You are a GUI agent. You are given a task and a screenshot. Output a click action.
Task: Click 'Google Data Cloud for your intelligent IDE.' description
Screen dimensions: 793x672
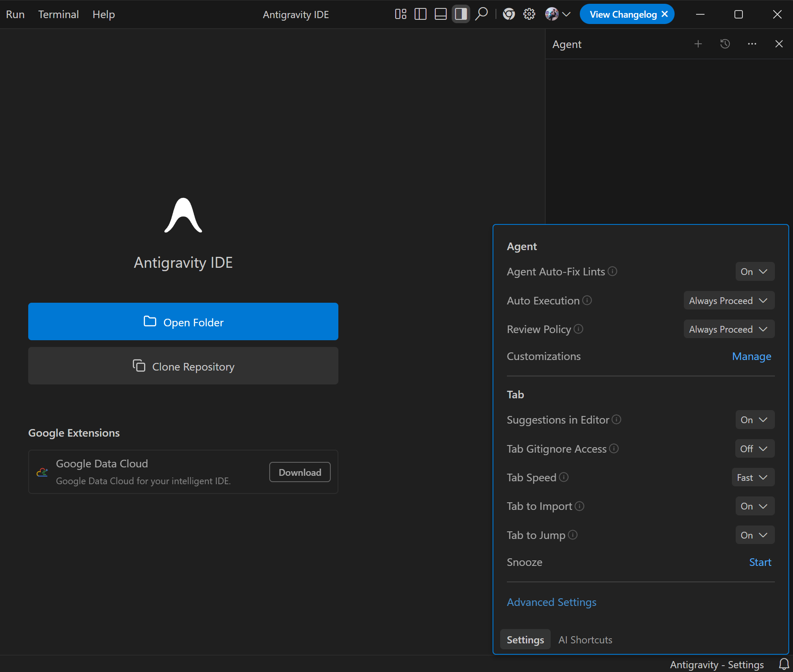point(143,481)
